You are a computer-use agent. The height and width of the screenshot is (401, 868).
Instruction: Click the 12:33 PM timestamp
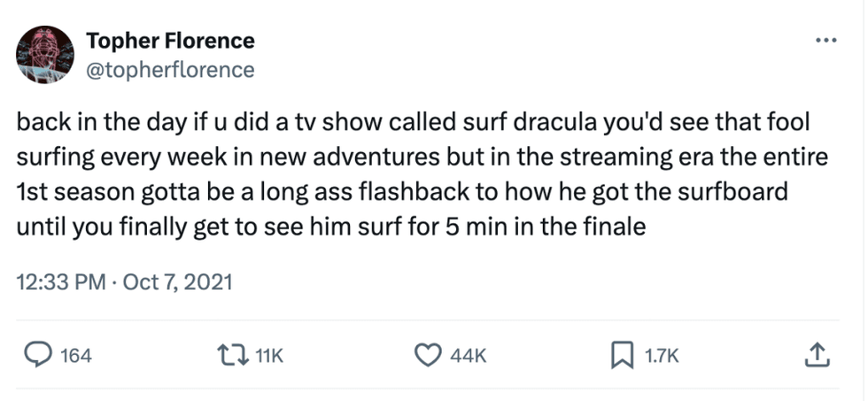[58, 282]
